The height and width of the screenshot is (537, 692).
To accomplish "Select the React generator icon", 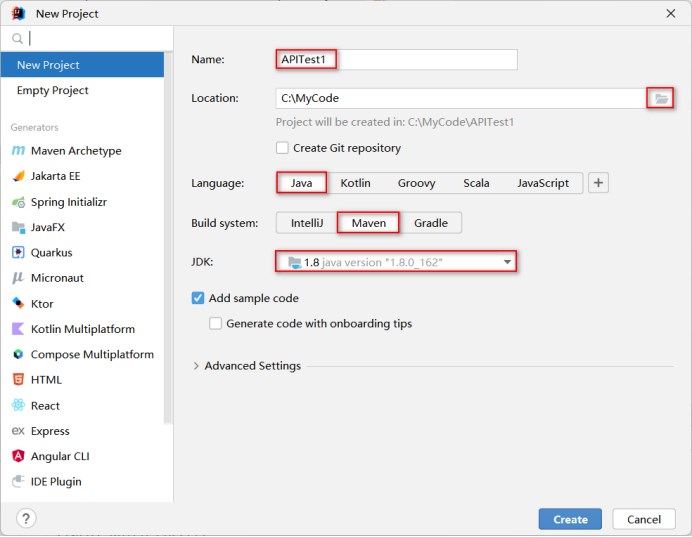I will (x=18, y=406).
